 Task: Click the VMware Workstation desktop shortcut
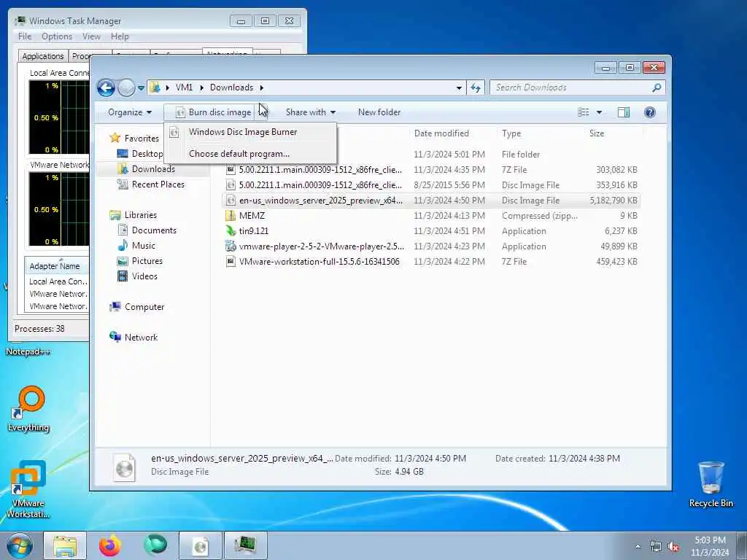coord(28,489)
